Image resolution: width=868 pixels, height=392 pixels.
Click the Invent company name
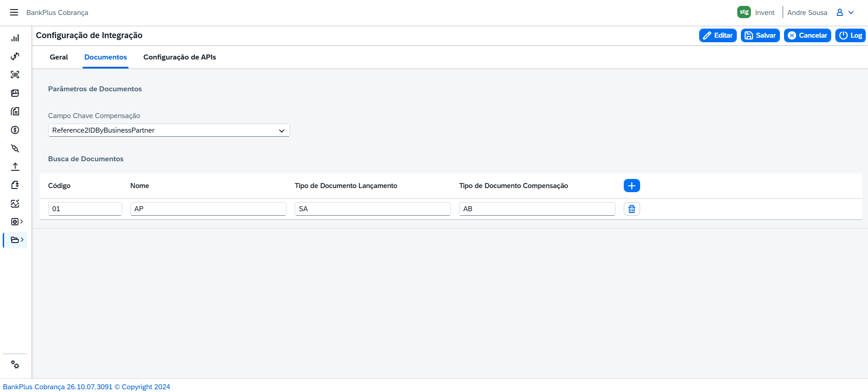tap(765, 13)
